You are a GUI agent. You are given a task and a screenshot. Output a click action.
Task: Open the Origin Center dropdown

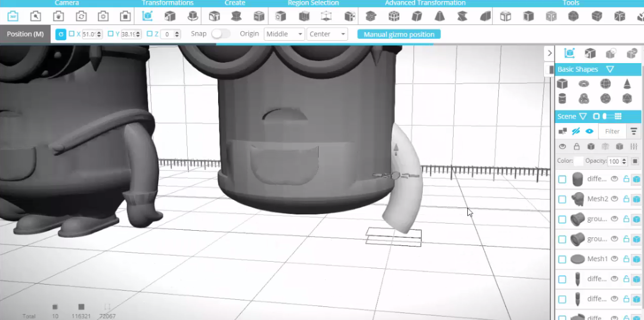pos(327,34)
